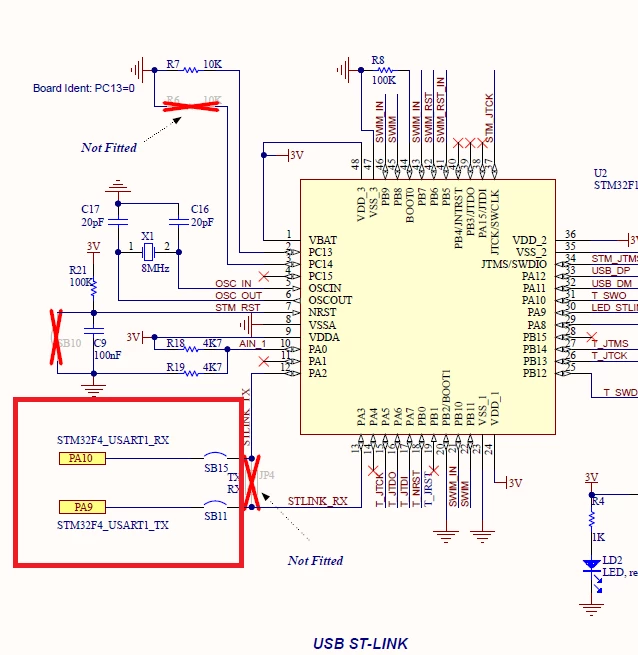The image size is (638, 655).
Task: Click the R4 resistor zigzag symbol
Action: (x=592, y=520)
